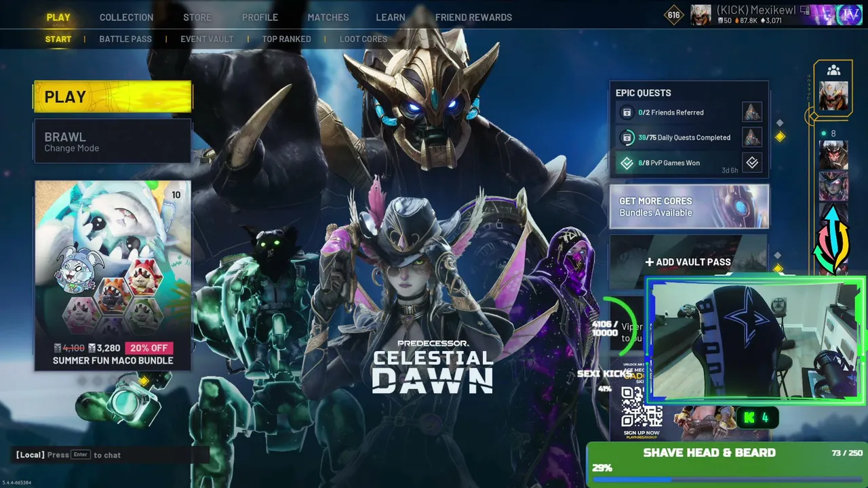Start matchmaking with the yellow PLAY button

coord(113,96)
